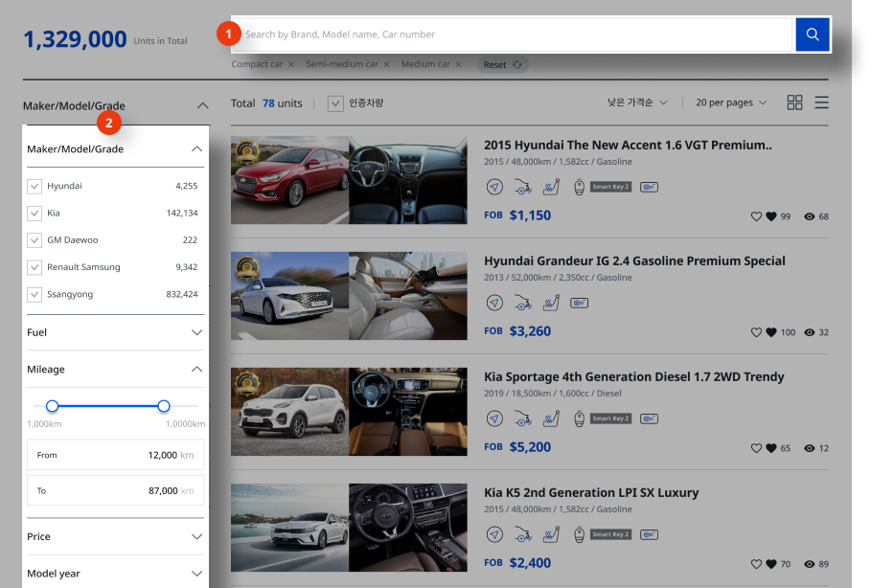
Task: Click navigation icon on Hyundai Grandeur listing
Action: point(494,304)
